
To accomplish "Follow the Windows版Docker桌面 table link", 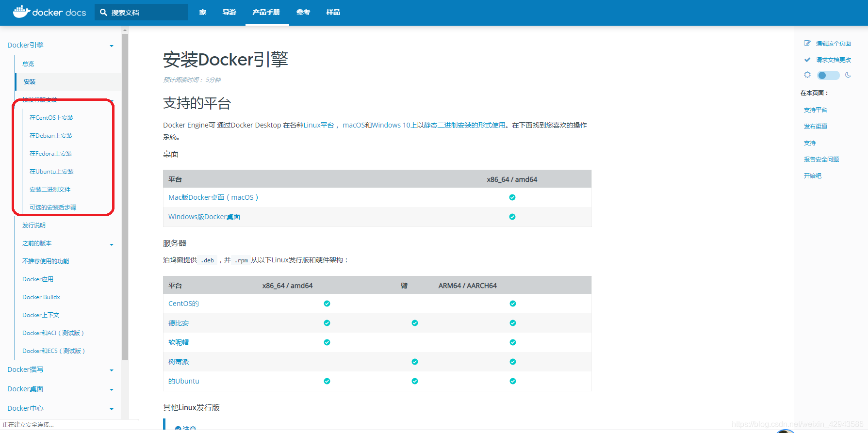I will [x=204, y=217].
